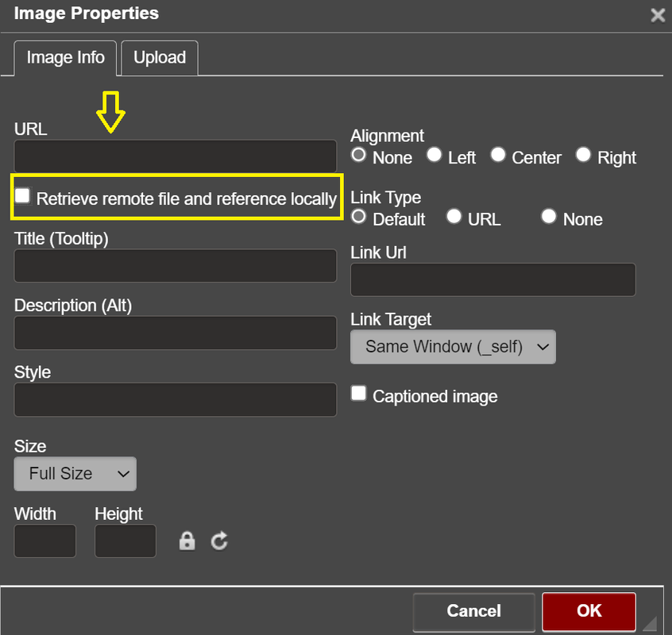Toggle the lock aspect ratio icon
This screenshot has height=635, width=672.
(187, 541)
